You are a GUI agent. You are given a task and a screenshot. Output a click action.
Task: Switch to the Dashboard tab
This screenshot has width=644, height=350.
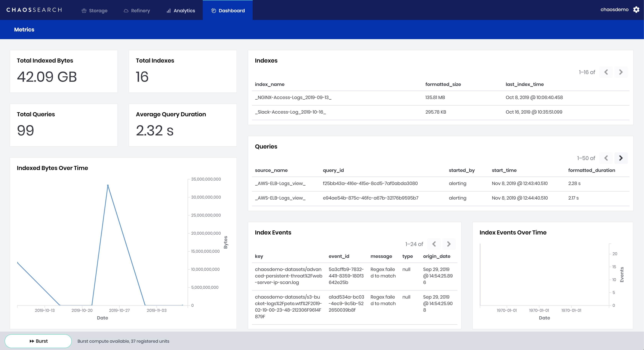tap(228, 11)
